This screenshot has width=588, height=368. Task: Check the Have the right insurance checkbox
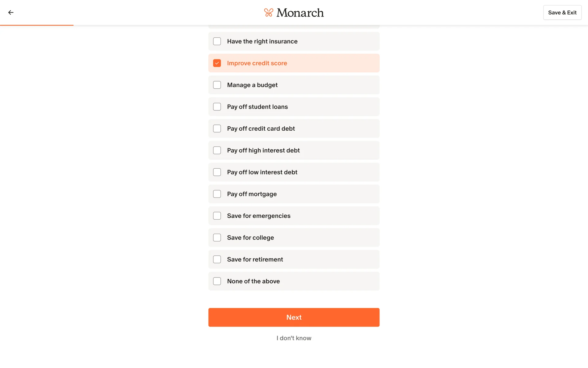click(217, 41)
